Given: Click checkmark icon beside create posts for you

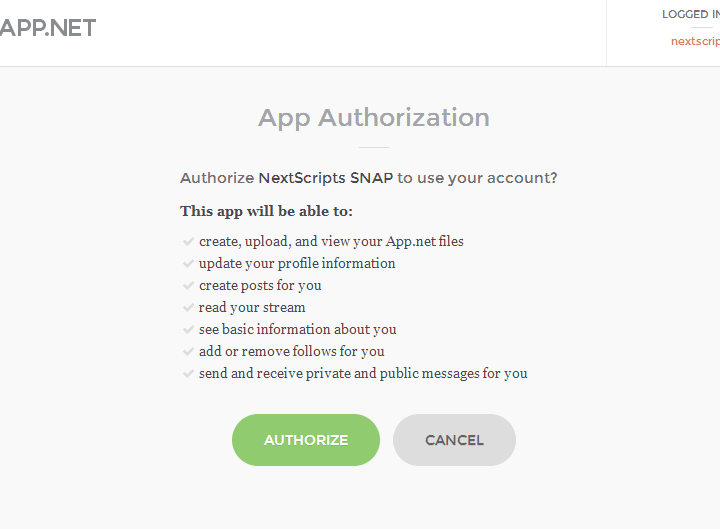Looking at the screenshot, I should coord(188,286).
